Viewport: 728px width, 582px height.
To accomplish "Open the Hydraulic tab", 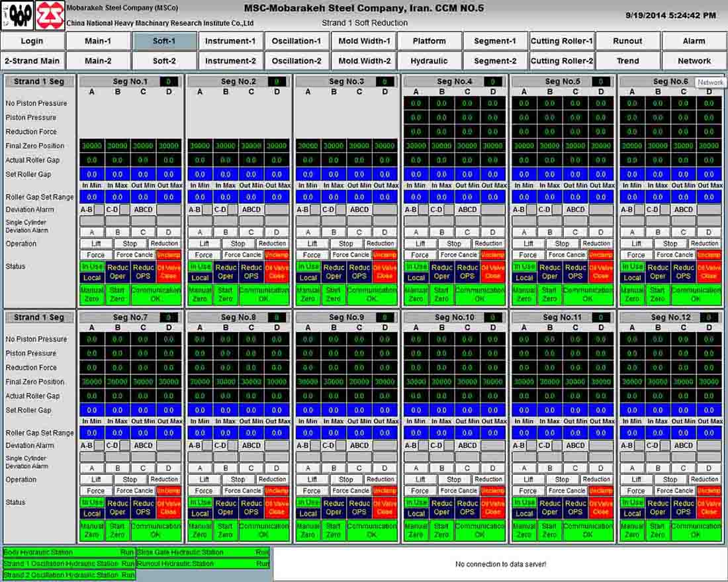I will (x=430, y=61).
